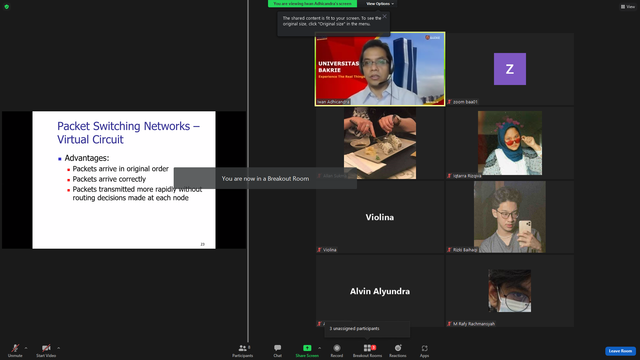This screenshot has height=360, width=640.
Task: Open audio options arrow next to Unmute
Action: tap(26, 348)
